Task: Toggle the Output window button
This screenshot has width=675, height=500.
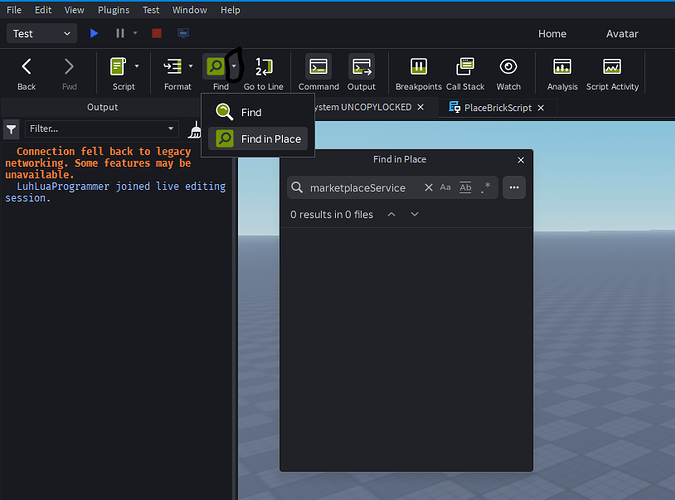Action: (362, 73)
